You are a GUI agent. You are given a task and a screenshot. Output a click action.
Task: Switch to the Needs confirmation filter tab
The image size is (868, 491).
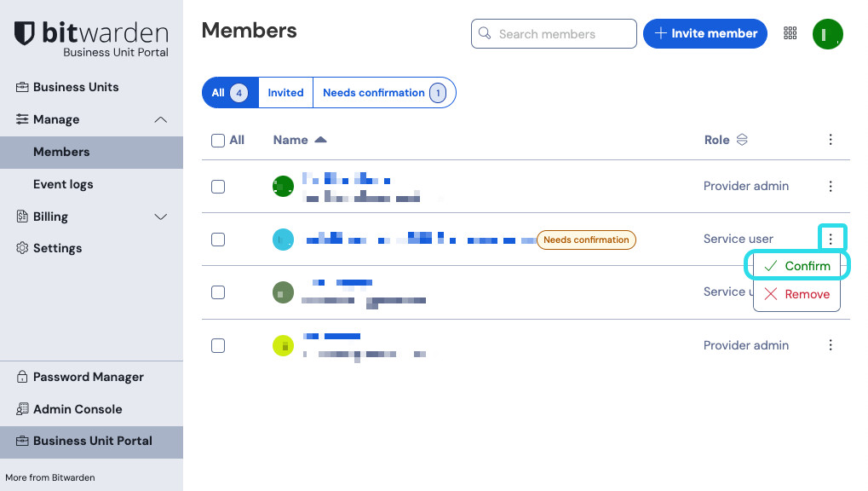coord(383,93)
